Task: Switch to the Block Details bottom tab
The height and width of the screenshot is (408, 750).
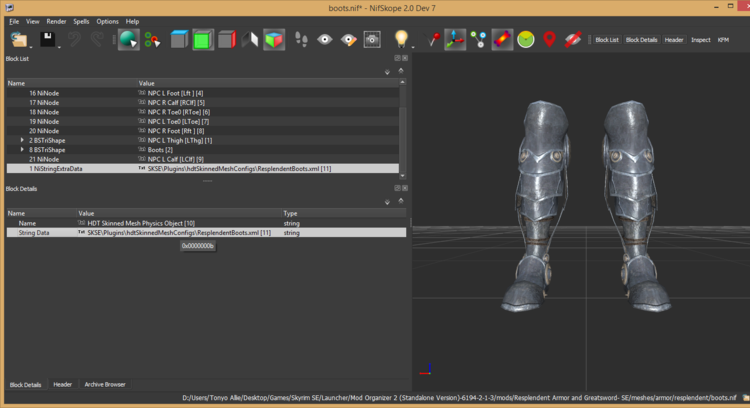Action: [25, 385]
